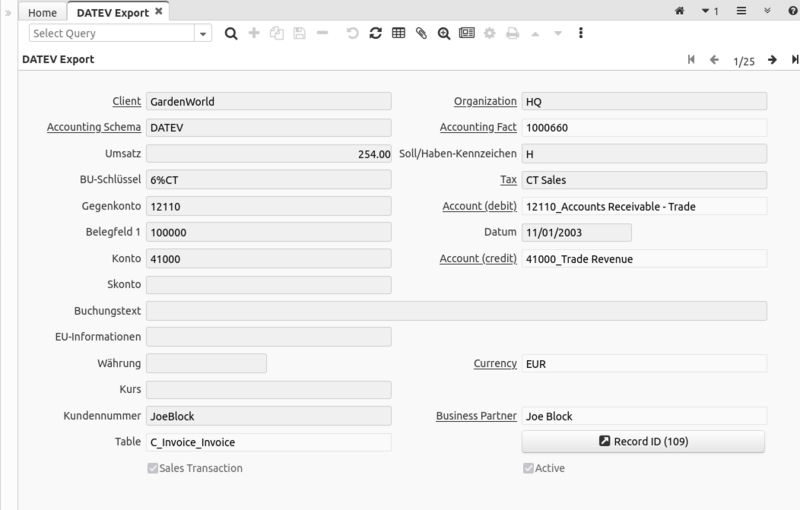Viewport: 800px width, 510px height.
Task: Jump to the last record
Action: point(794,60)
